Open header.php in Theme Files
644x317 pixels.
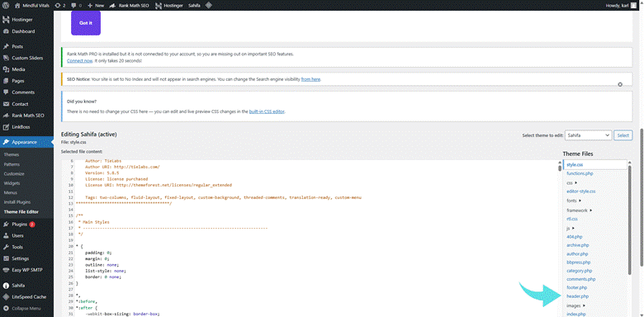(577, 296)
